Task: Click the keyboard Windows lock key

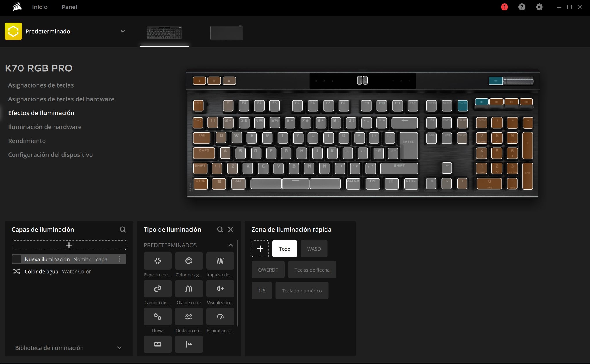Action: pos(229,81)
